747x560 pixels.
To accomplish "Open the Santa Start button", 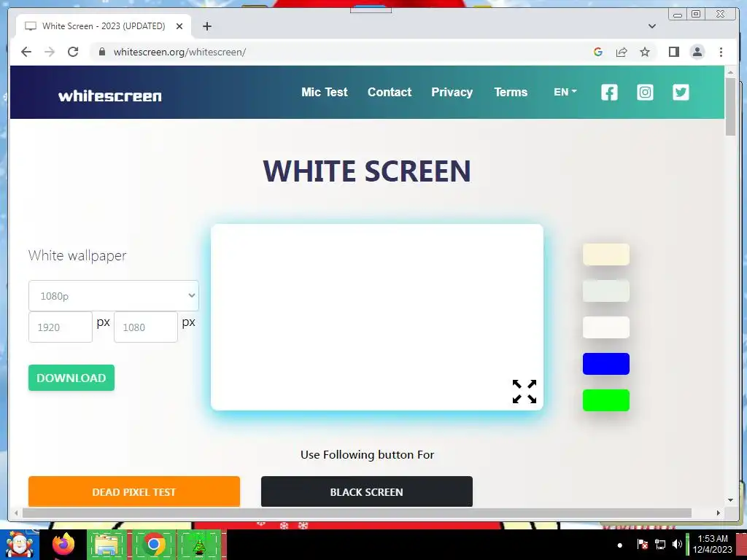I will (x=20, y=544).
